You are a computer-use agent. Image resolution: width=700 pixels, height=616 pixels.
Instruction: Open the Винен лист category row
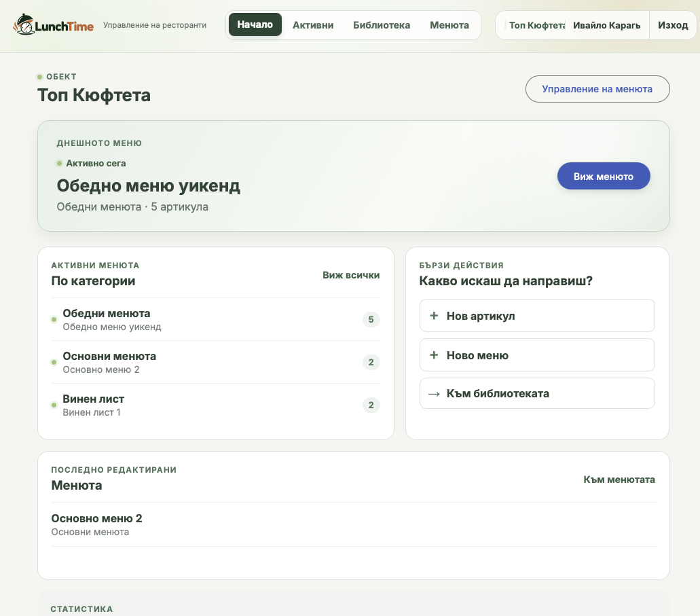pos(216,405)
